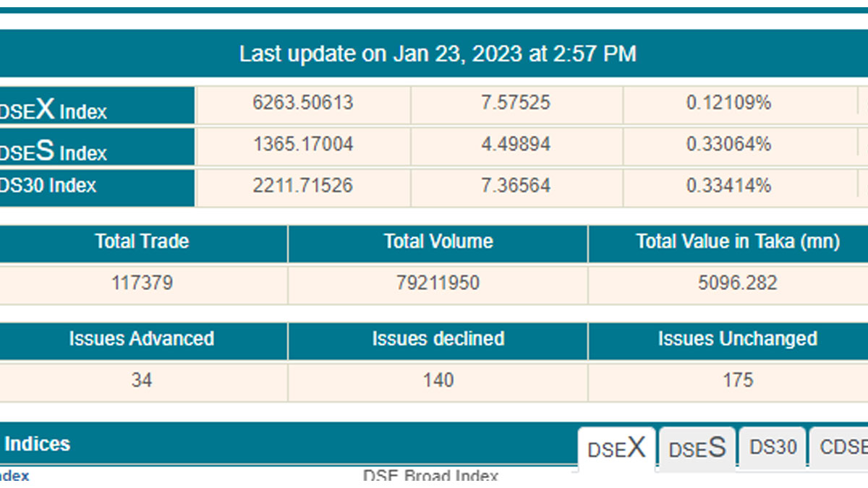Click the DSEX value 6263.50613

[x=302, y=103]
